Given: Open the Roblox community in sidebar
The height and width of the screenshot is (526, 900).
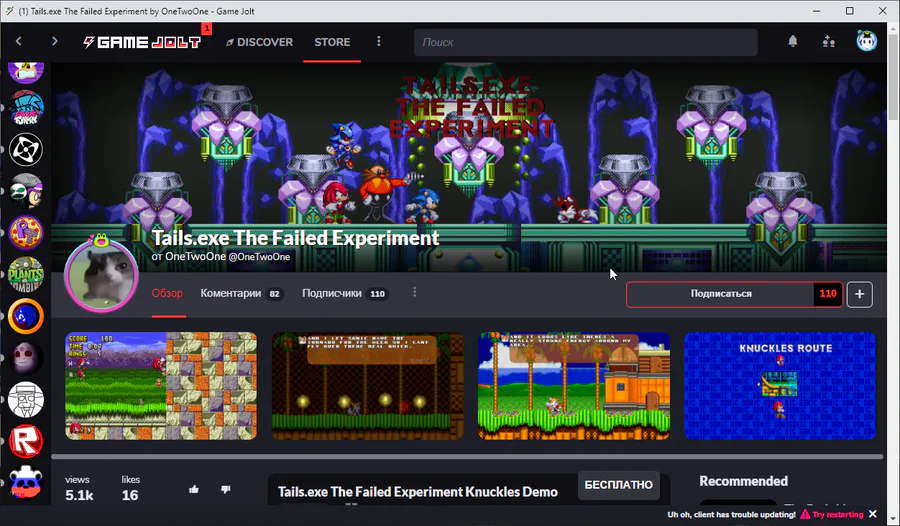Looking at the screenshot, I should coord(26,440).
